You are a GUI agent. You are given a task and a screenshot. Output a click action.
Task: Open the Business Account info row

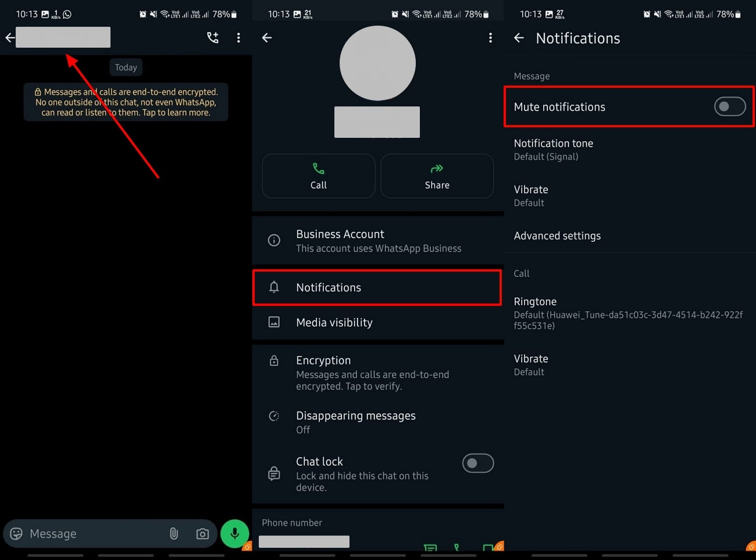click(x=378, y=241)
